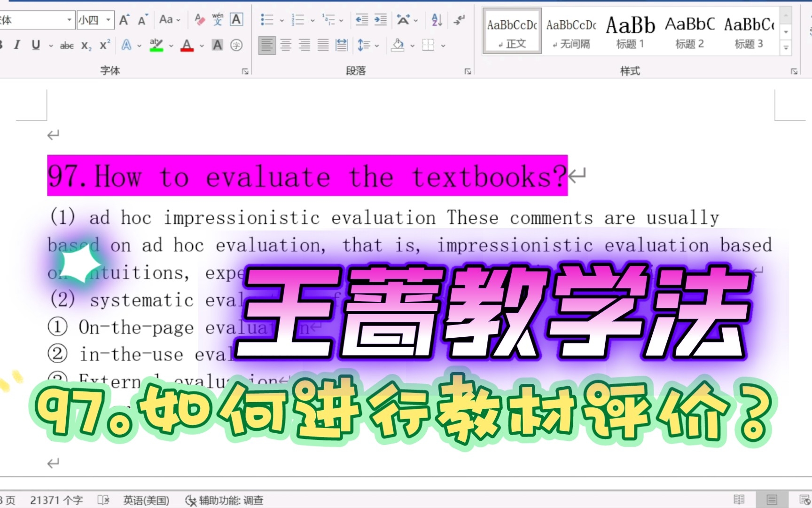Apply strikethrough to text
Image resolution: width=812 pixels, height=508 pixels.
(x=66, y=45)
